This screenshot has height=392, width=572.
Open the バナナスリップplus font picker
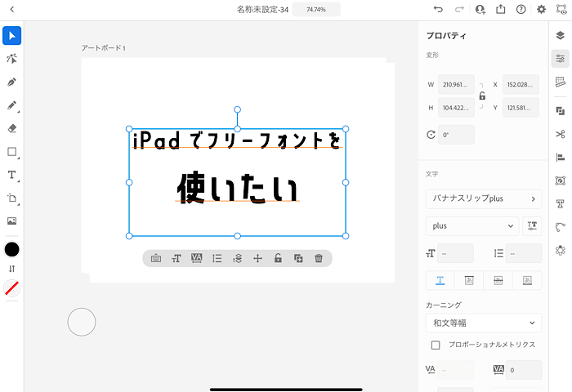tap(484, 198)
